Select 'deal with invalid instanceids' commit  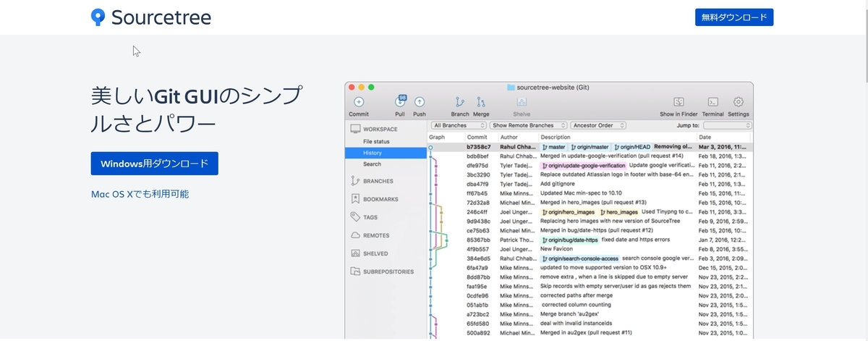576,324
